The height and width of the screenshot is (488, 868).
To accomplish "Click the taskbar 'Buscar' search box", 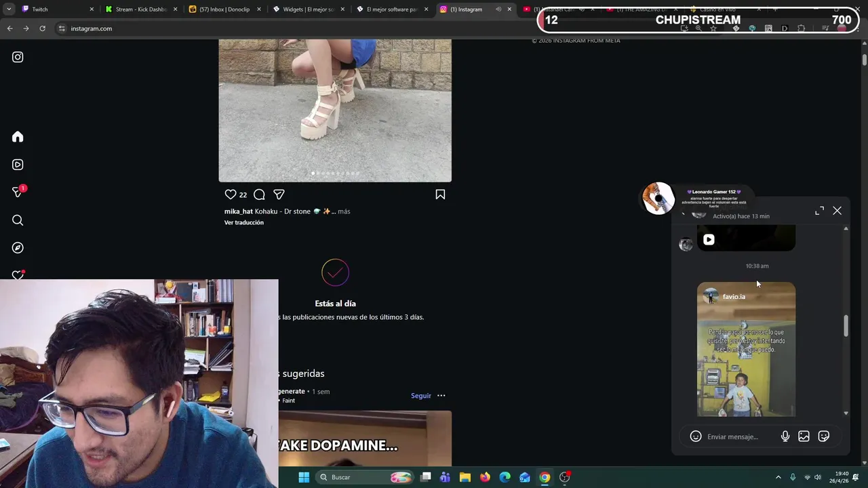I will coord(366,477).
